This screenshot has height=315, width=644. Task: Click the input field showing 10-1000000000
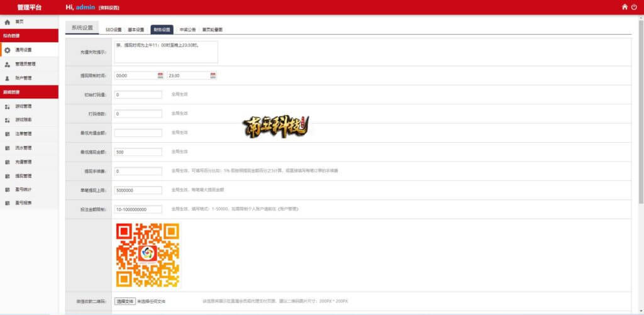point(138,209)
